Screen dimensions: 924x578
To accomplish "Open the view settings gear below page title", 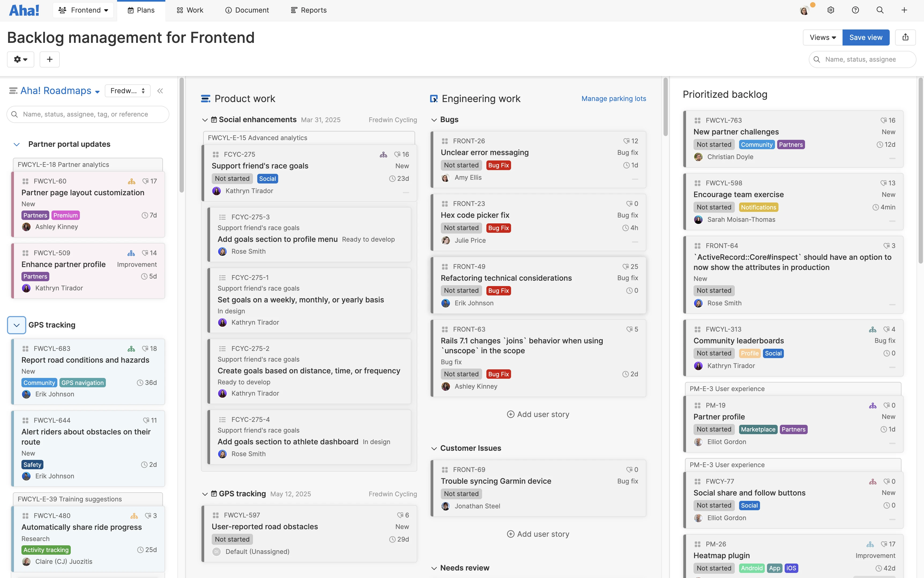I will [x=20, y=59].
